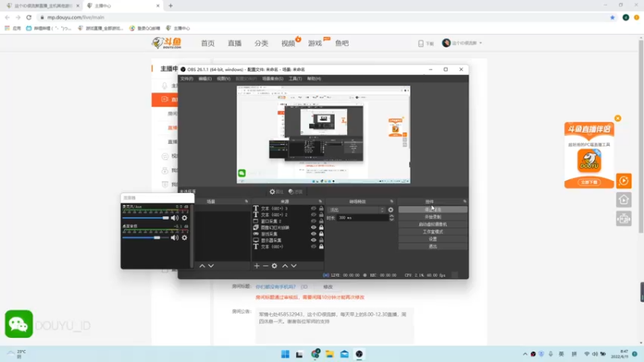Image resolution: width=644 pixels, height=362 pixels.
Task: Pop out the scenes dock panel
Action: click(246, 202)
